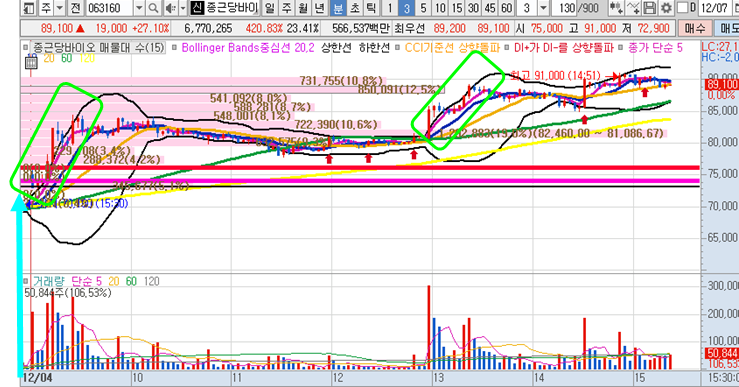Click the calendar icon under the legend

pos(31,62)
